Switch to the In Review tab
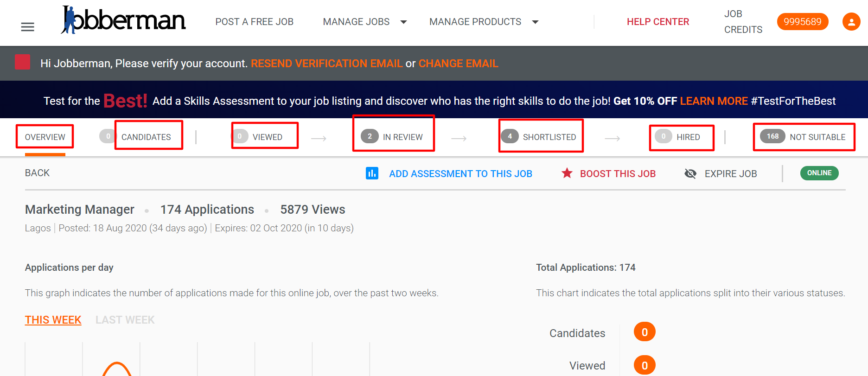This screenshot has width=868, height=376. [403, 137]
